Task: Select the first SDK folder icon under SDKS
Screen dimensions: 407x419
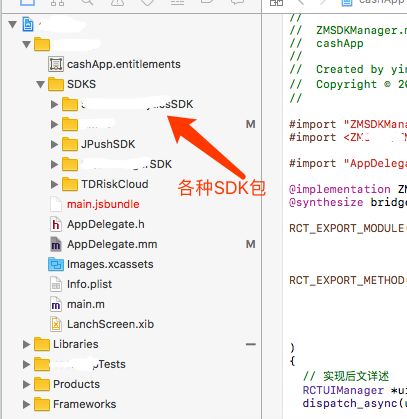Action: (70, 104)
